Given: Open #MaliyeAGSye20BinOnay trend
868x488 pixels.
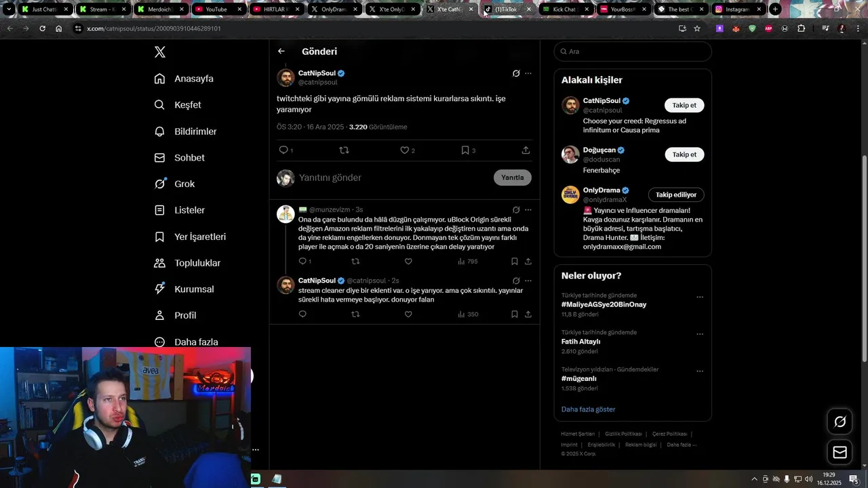Looking at the screenshot, I should click(x=604, y=304).
